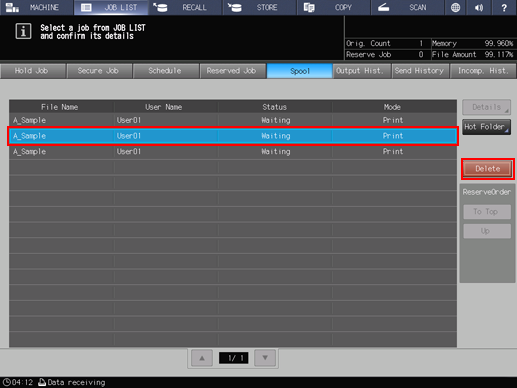This screenshot has height=388, width=517.
Task: Select the Secure Job tab
Action: [99, 71]
